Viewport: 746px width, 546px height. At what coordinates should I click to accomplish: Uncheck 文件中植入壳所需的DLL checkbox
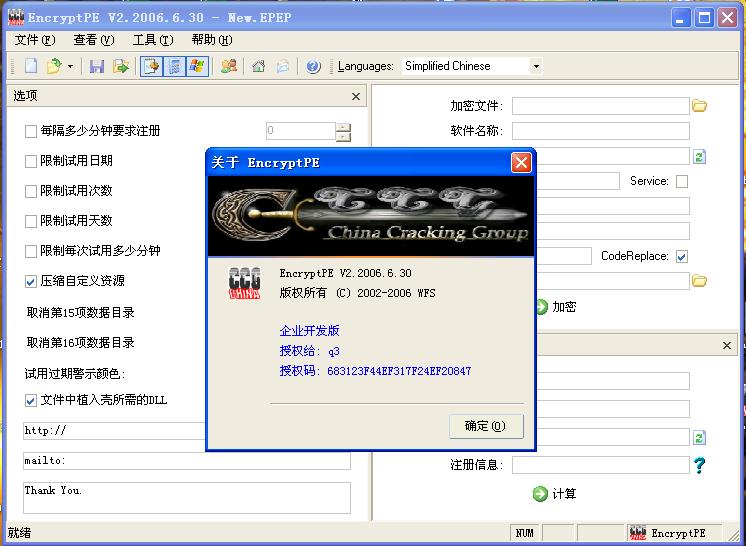[31, 400]
